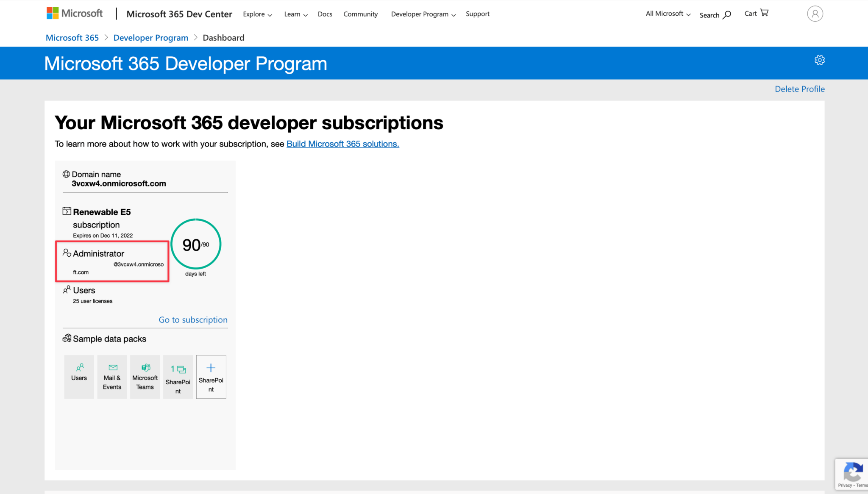
Task: Click the Go to subscription link
Action: (x=193, y=319)
